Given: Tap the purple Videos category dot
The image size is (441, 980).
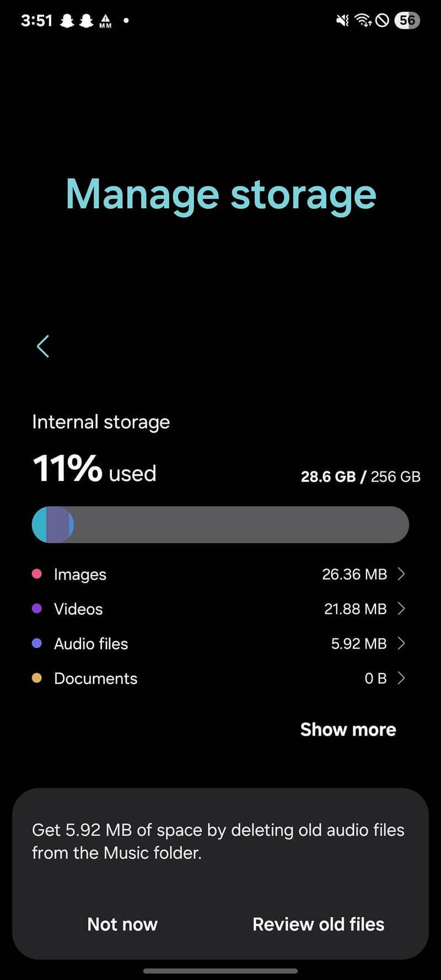Looking at the screenshot, I should click(x=37, y=609).
